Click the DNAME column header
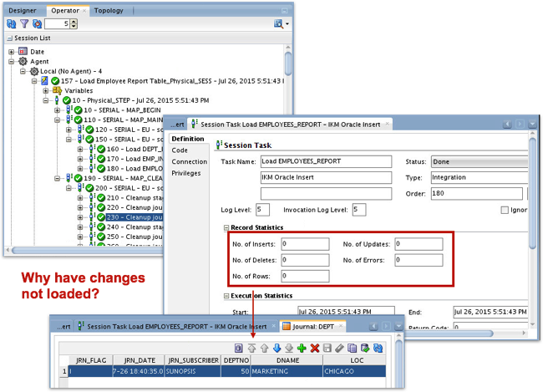Viewport: 543px width, 392px height. tap(287, 360)
